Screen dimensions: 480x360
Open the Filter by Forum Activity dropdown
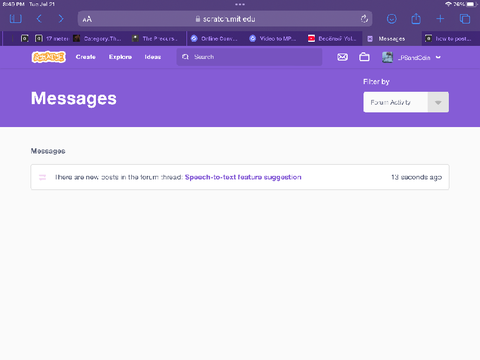406,102
